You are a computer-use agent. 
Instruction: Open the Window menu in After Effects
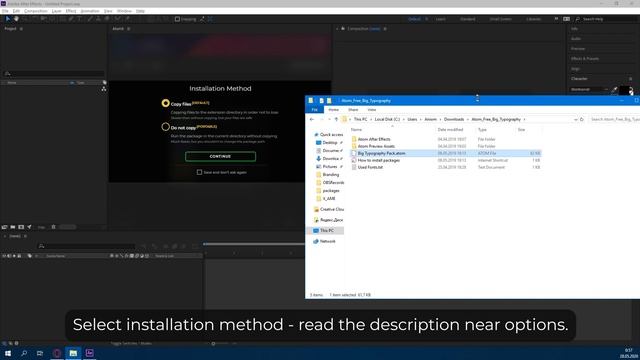click(124, 11)
